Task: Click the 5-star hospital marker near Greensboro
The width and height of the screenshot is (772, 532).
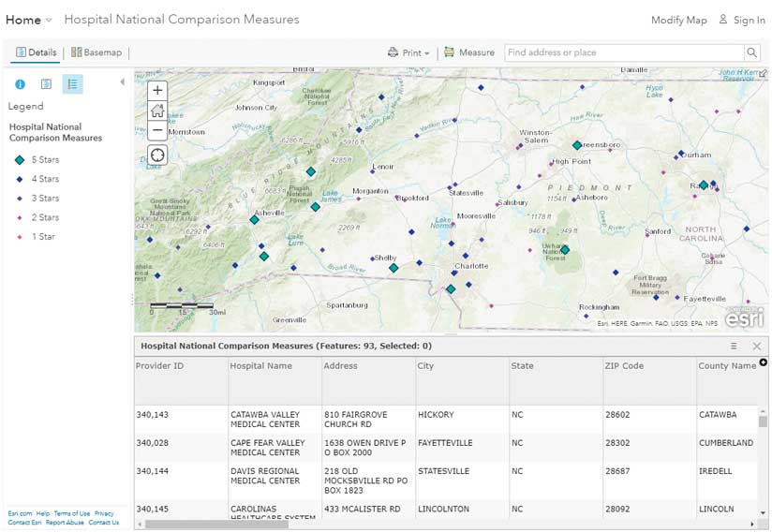Action: point(576,145)
